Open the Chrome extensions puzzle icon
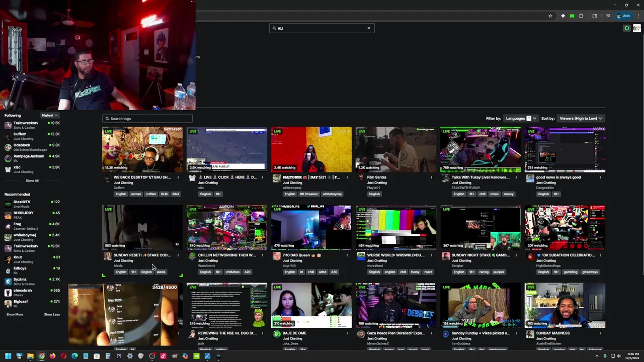This screenshot has width=644, height=362. 581,16
